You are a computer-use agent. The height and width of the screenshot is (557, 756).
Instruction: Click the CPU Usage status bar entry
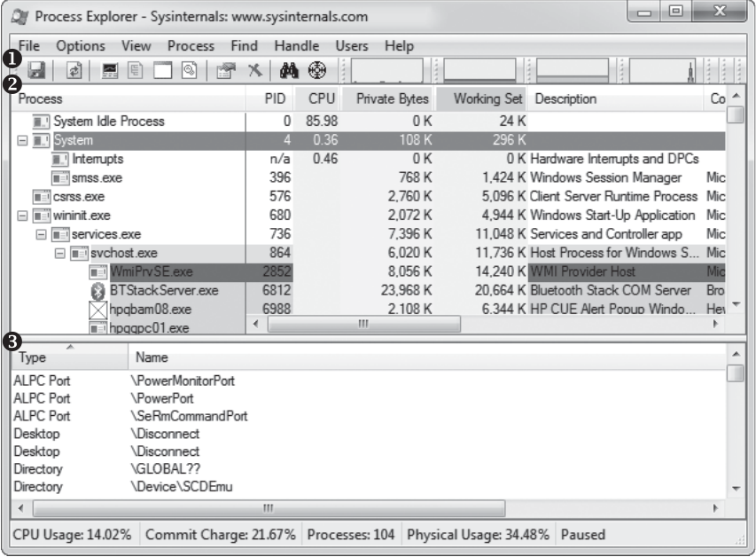[73, 535]
